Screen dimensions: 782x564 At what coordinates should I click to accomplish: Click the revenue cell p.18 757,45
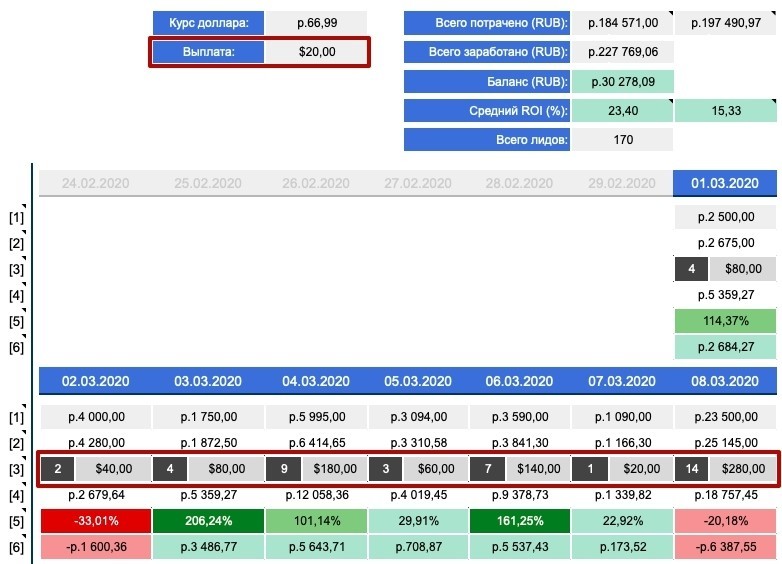(726, 495)
